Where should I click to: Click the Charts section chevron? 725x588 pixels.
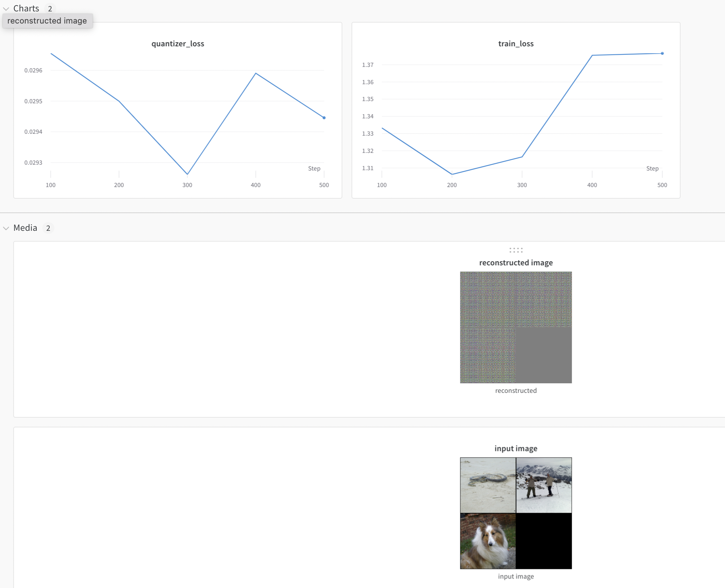6,8
